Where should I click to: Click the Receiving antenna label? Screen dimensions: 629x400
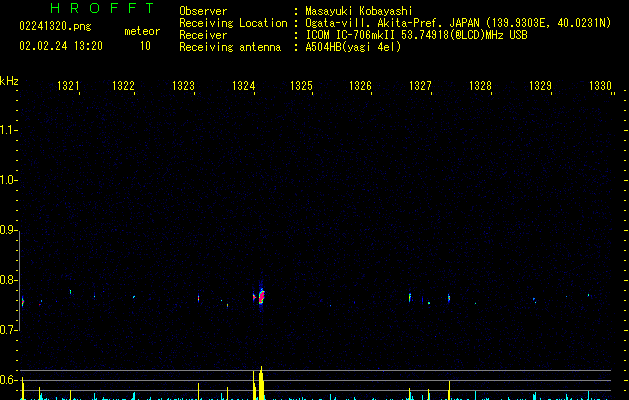pos(230,47)
